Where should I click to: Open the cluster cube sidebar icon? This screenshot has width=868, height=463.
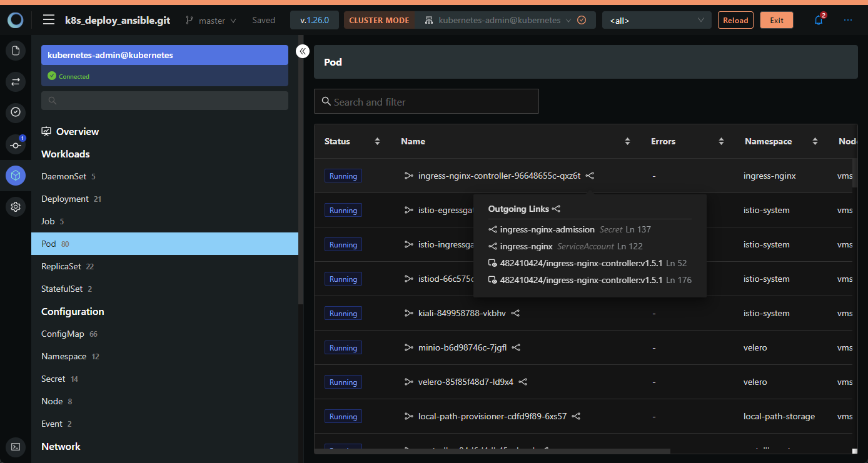tap(16, 176)
